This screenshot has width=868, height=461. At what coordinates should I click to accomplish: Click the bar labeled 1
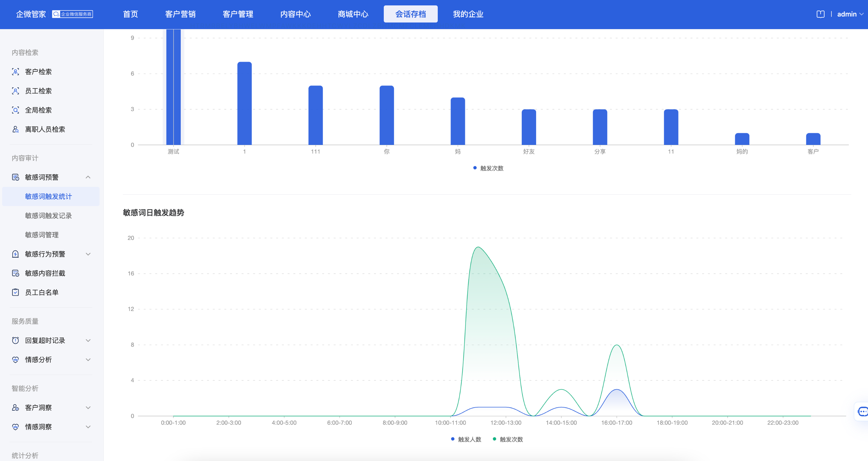[x=245, y=103]
